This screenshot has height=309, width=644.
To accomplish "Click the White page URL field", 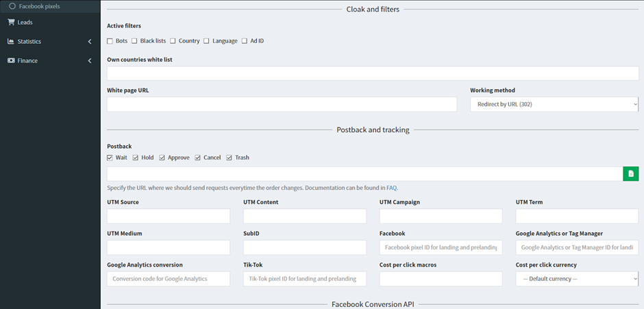I will coord(282,104).
